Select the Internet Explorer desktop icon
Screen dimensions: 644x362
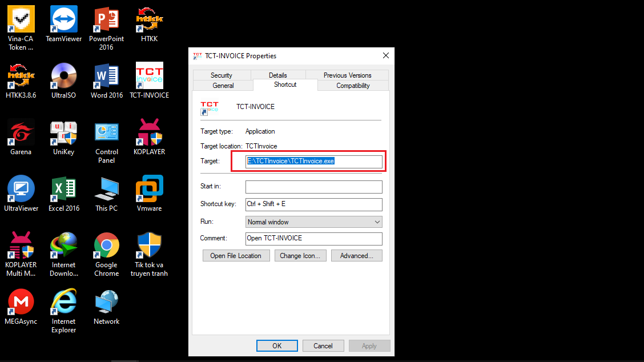(x=64, y=311)
